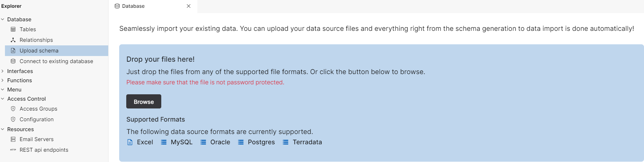This screenshot has height=162, width=644.
Task: Click the Excel format file icon
Action: pos(130,142)
